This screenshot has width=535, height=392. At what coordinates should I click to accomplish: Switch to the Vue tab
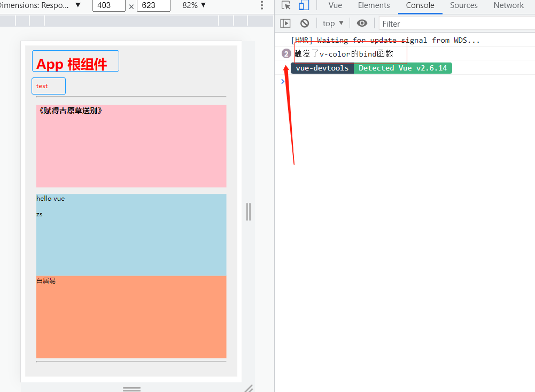335,5
